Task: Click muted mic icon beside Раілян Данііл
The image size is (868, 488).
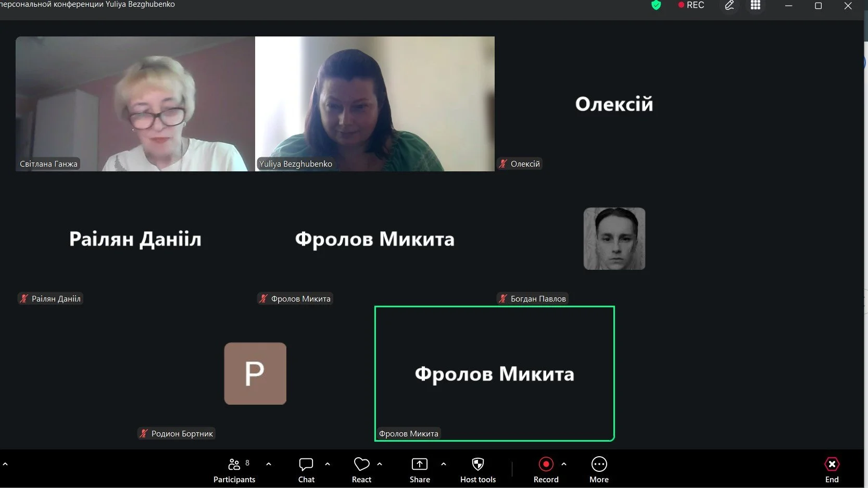Action: (24, 298)
